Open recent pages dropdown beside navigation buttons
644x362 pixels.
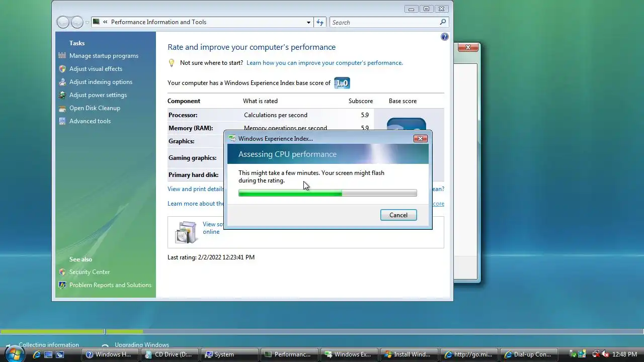pos(87,22)
